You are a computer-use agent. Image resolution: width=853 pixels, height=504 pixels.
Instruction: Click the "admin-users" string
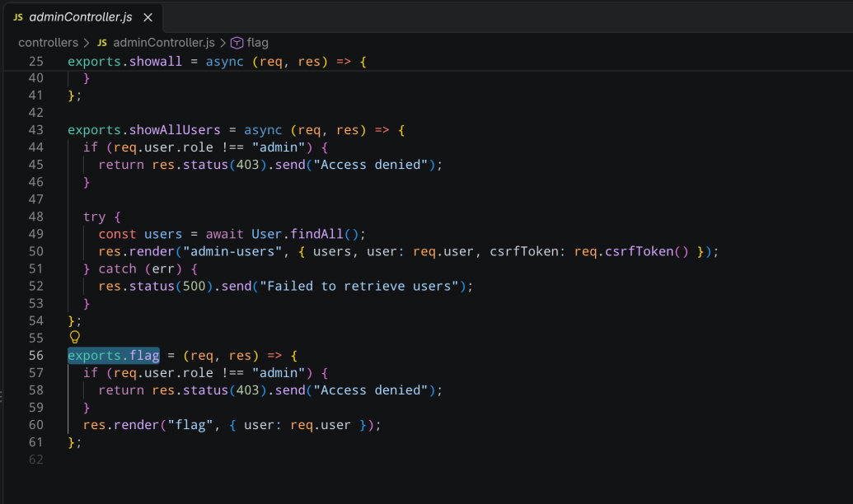coord(233,251)
